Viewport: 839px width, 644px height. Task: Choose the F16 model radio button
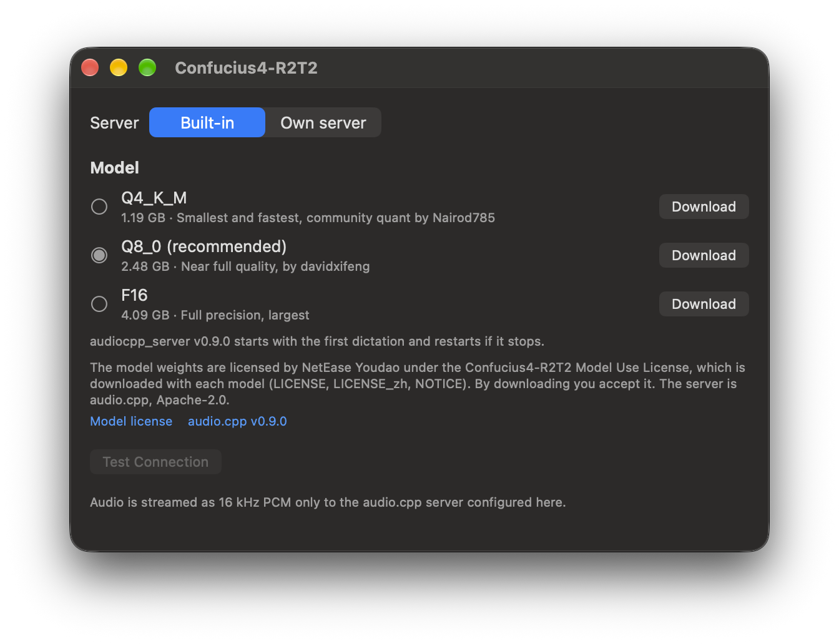point(99,304)
